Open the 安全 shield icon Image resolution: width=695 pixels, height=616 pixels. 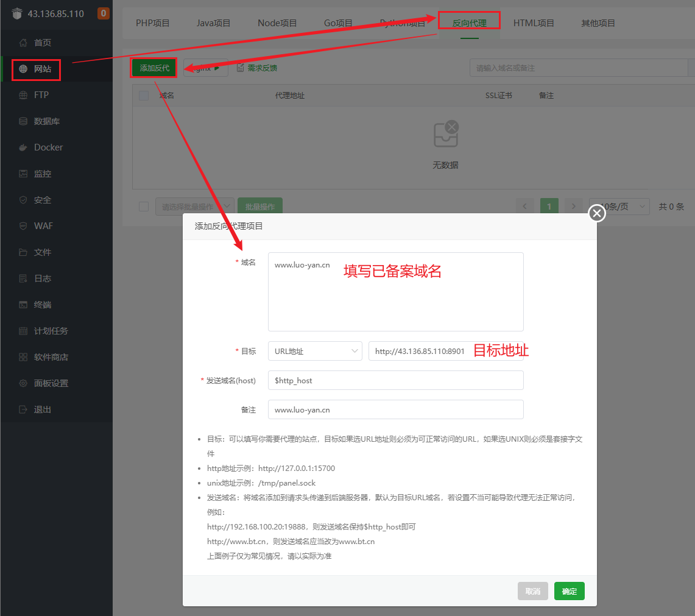tap(23, 200)
